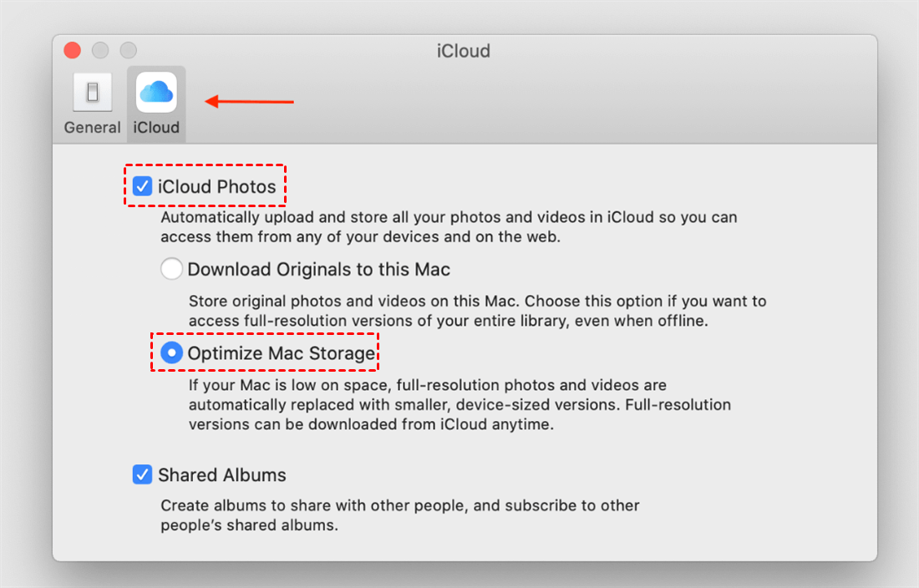Click the iCloud Photos label text

[216, 186]
